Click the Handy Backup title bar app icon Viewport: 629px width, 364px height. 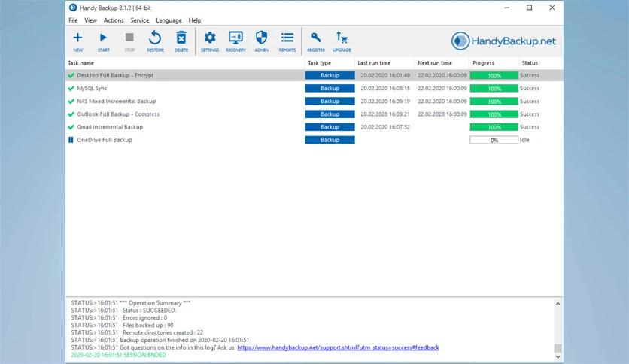click(x=73, y=8)
